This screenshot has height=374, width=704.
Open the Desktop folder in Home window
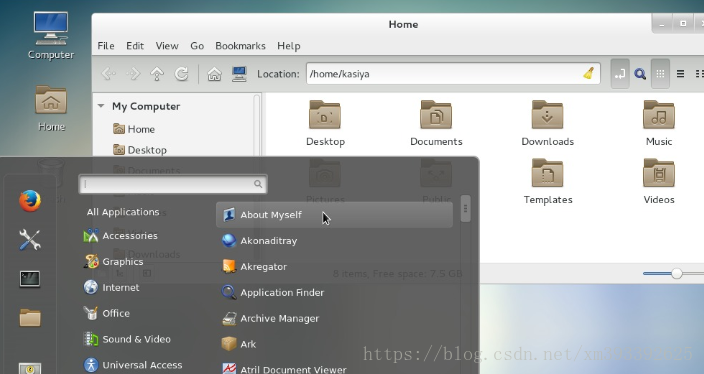(x=325, y=123)
